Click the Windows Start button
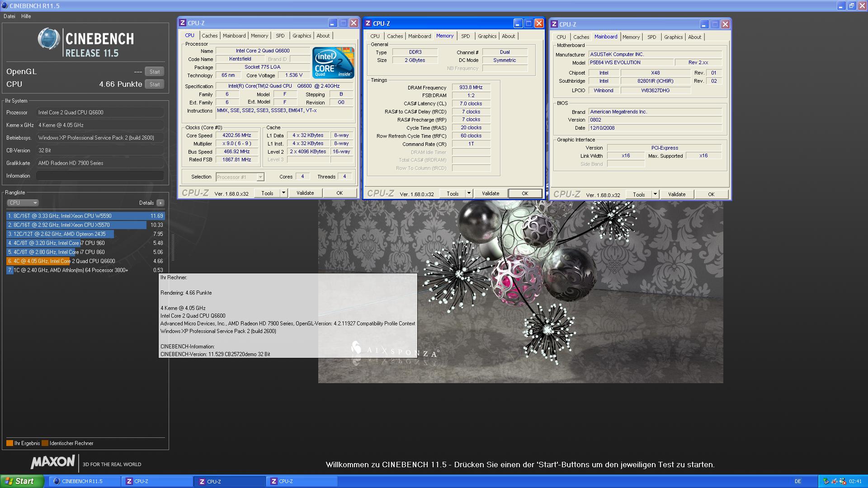Viewport: 868px width, 488px height. (x=22, y=481)
